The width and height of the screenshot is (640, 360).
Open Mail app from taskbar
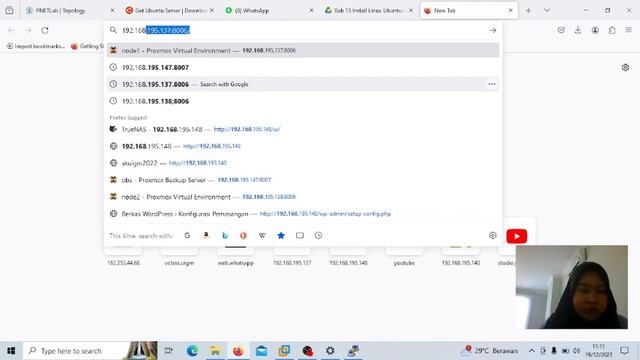point(261,351)
